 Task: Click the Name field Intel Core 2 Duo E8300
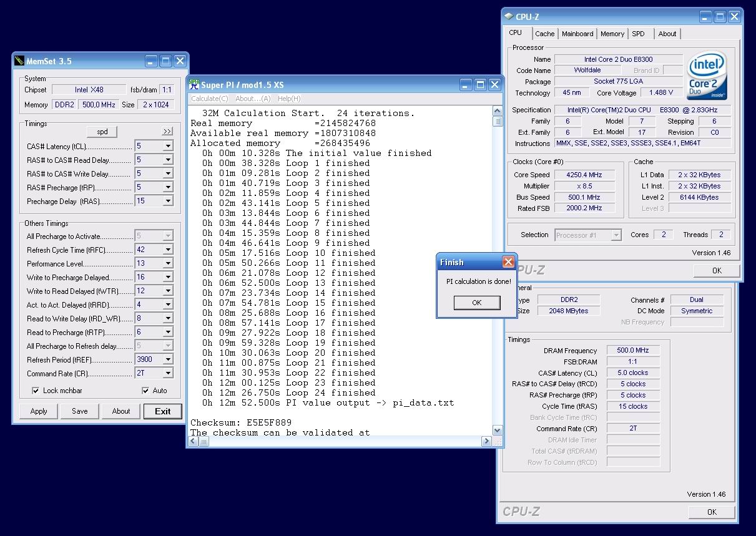coord(618,59)
